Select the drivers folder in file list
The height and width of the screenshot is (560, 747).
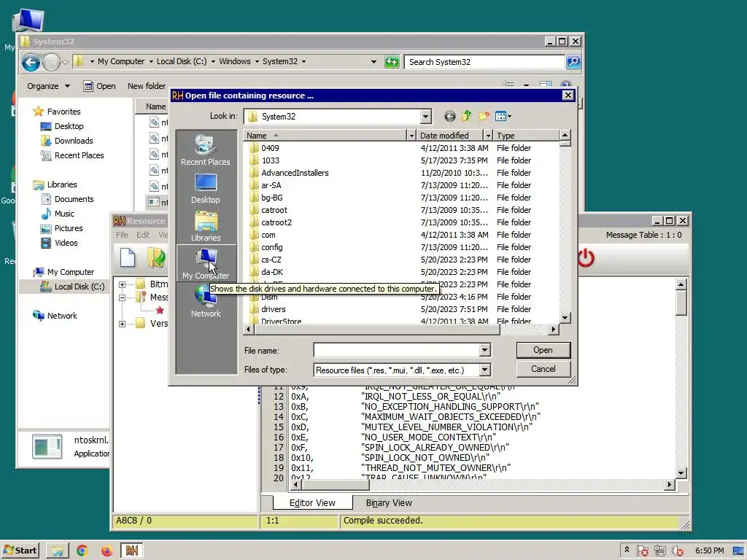(x=273, y=309)
